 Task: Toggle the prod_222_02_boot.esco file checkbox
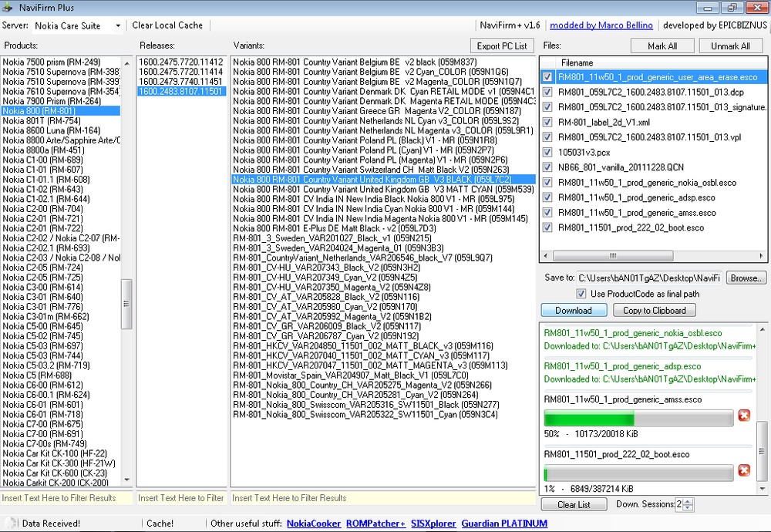tap(547, 227)
